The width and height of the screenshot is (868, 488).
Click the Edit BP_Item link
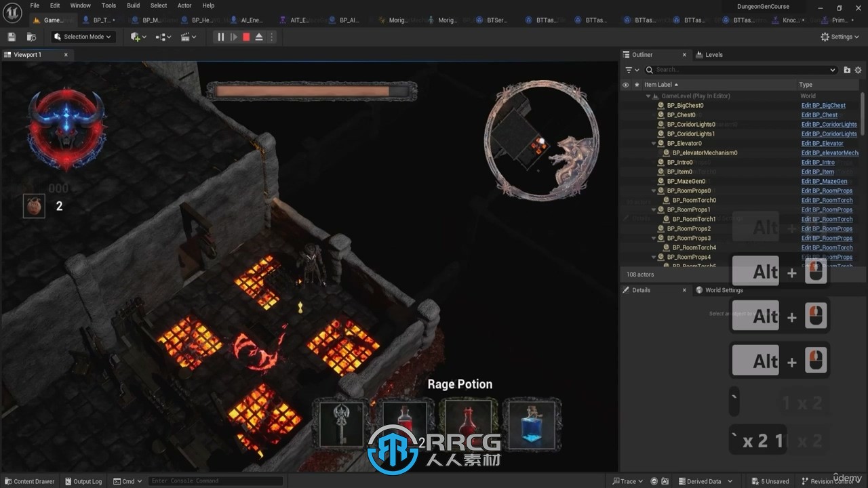[818, 172]
